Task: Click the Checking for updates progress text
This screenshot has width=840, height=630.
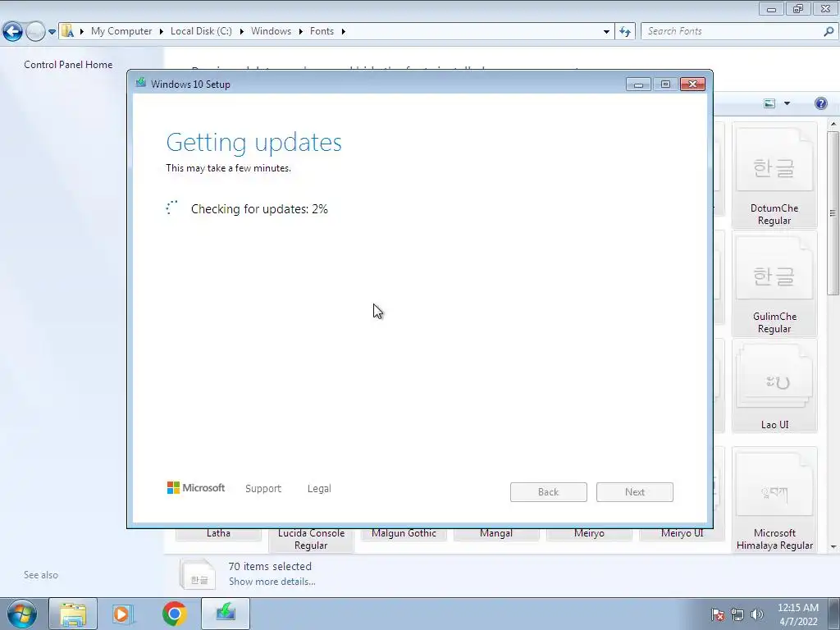Action: pyautogui.click(x=259, y=209)
